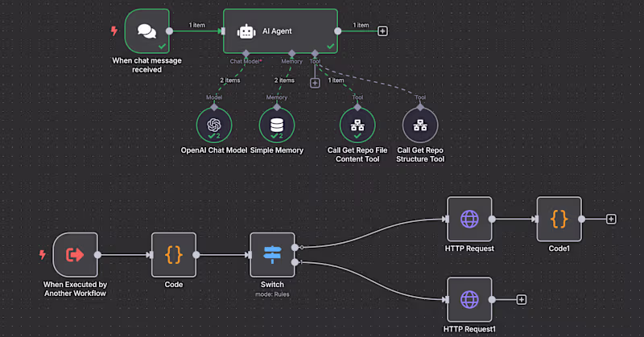Viewport: 644px width, 337px height.
Task: Click '2 items' label on Memory link
Action: pyautogui.click(x=284, y=80)
